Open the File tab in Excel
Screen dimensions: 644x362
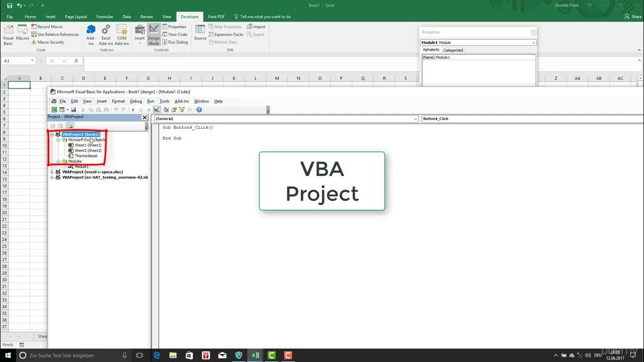(10, 17)
